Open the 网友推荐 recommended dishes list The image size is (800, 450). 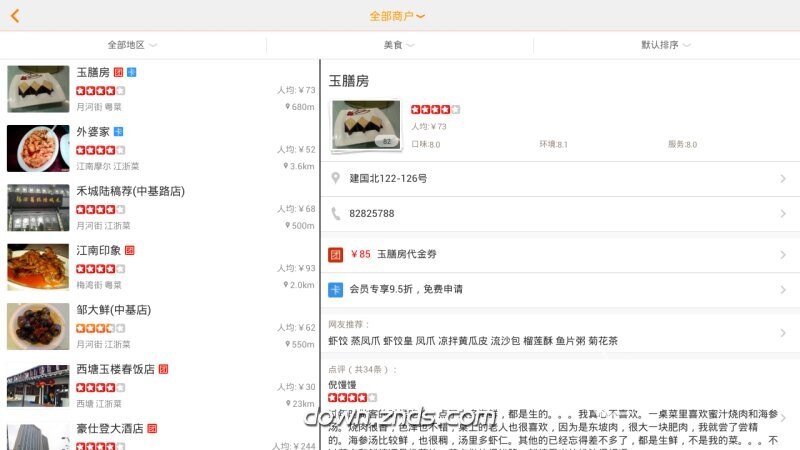[x=560, y=333]
